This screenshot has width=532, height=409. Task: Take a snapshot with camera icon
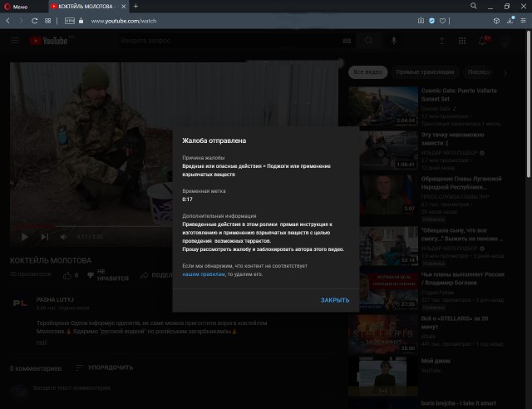pos(421,21)
